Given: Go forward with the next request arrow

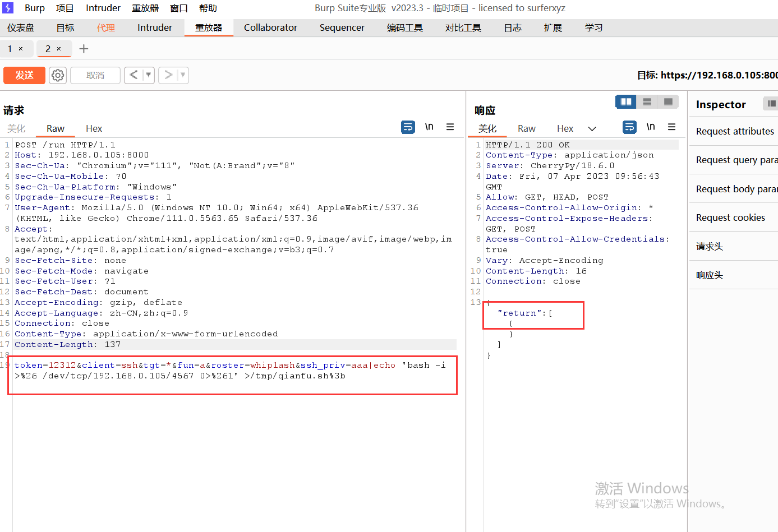Looking at the screenshot, I should tap(168, 75).
